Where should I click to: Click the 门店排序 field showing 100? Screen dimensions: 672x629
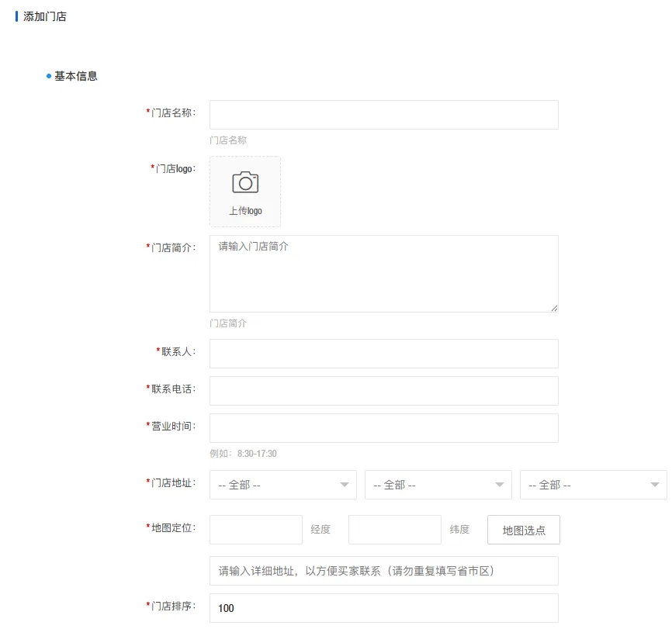coord(383,608)
